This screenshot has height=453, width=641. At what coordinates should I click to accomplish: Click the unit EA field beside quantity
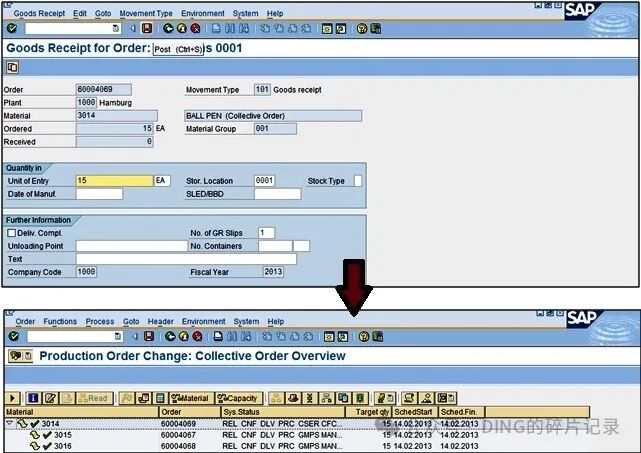[x=162, y=181]
